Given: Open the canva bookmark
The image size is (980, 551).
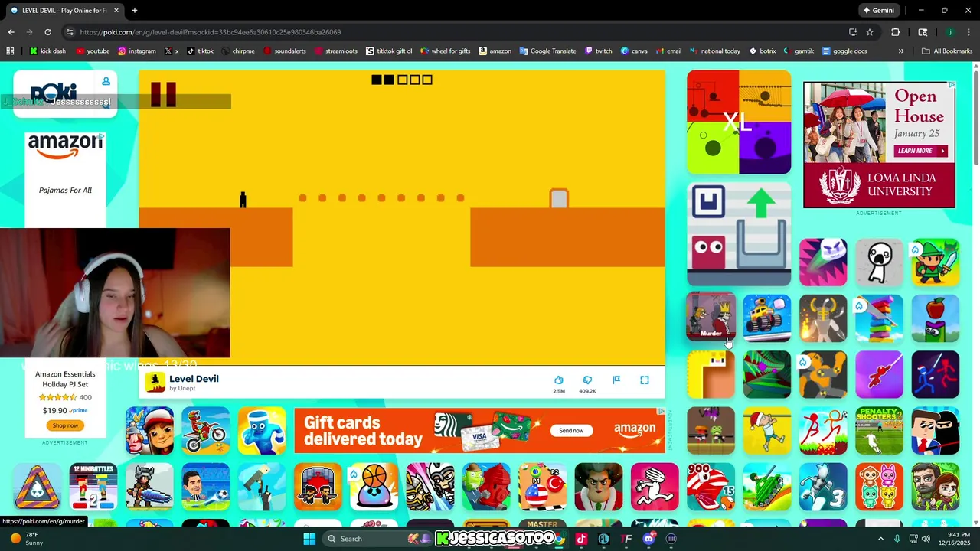Looking at the screenshot, I should click(634, 51).
